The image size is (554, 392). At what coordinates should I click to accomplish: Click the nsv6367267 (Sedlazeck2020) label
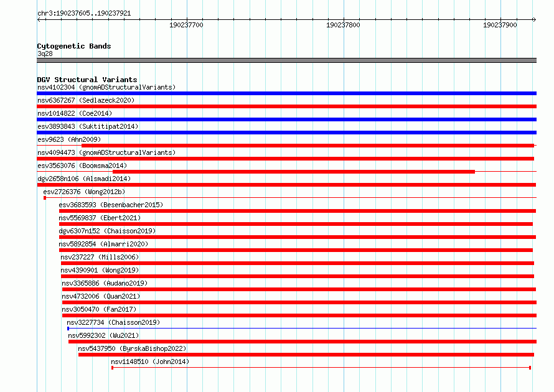(x=86, y=100)
